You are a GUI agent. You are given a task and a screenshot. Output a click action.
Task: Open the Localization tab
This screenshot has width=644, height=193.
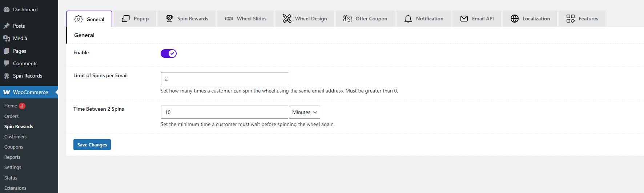(x=530, y=19)
